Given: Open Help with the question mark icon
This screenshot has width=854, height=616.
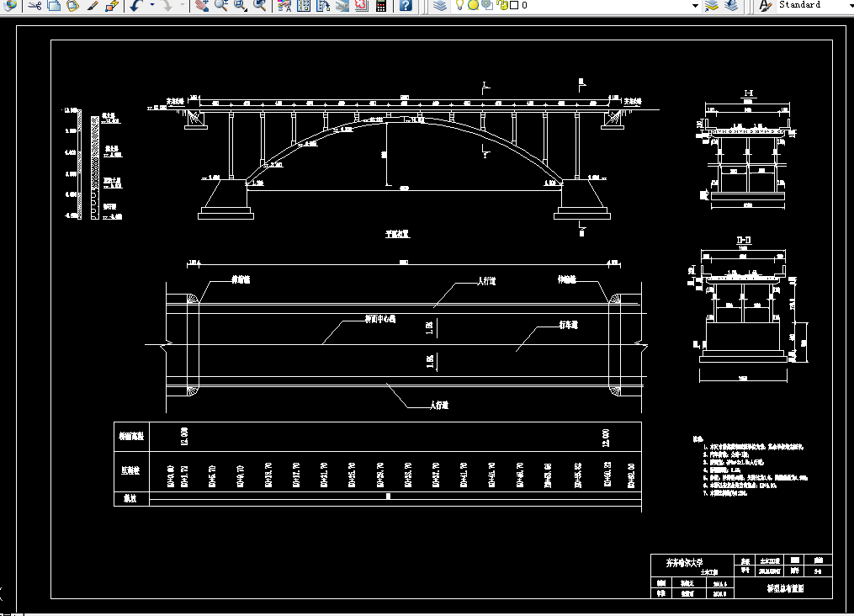Looking at the screenshot, I should pyautogui.click(x=406, y=5).
